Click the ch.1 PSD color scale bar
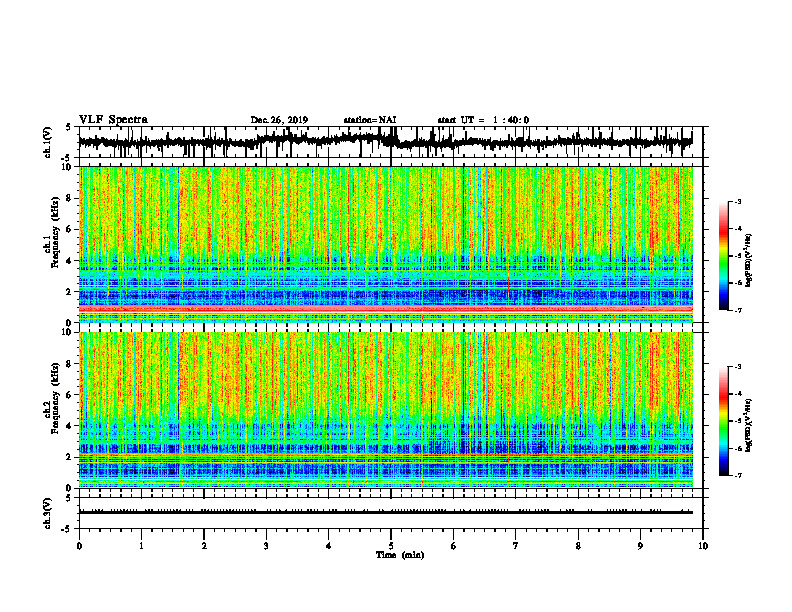 pyautogui.click(x=723, y=256)
